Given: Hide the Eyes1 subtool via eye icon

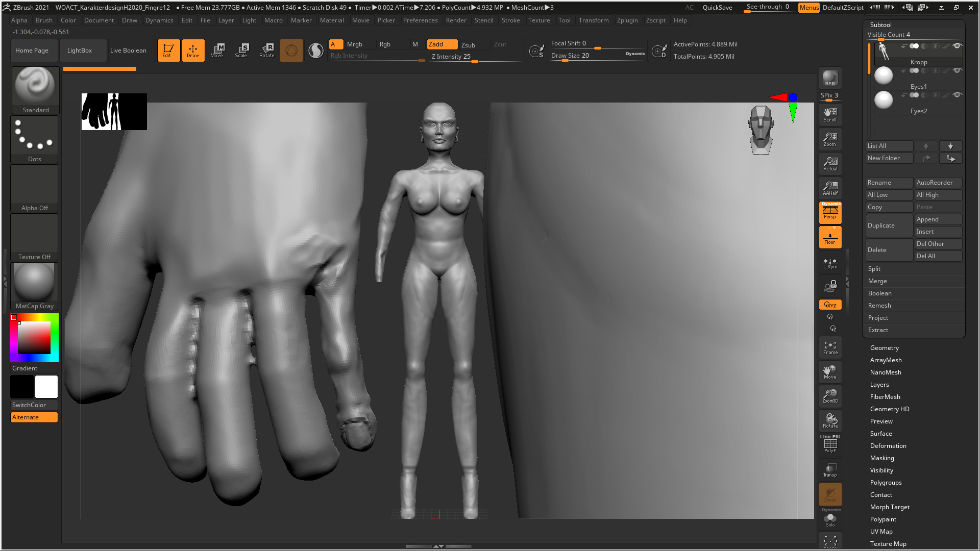Looking at the screenshot, I should click(x=957, y=71).
